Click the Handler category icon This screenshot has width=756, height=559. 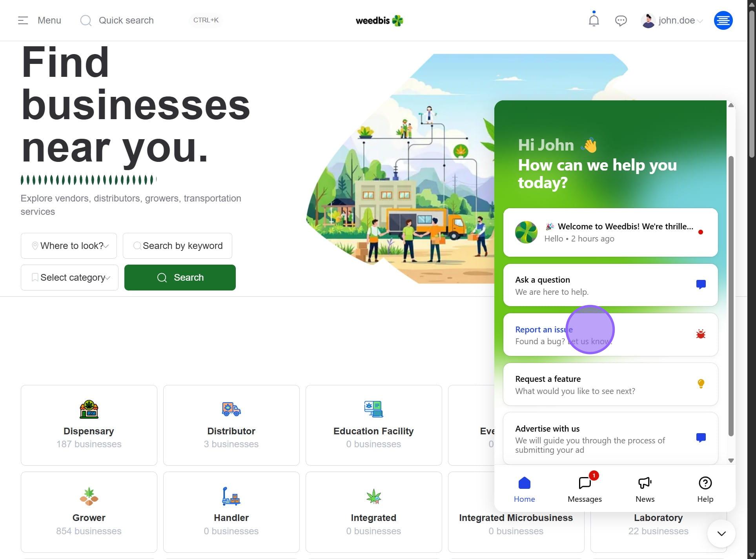click(x=231, y=496)
